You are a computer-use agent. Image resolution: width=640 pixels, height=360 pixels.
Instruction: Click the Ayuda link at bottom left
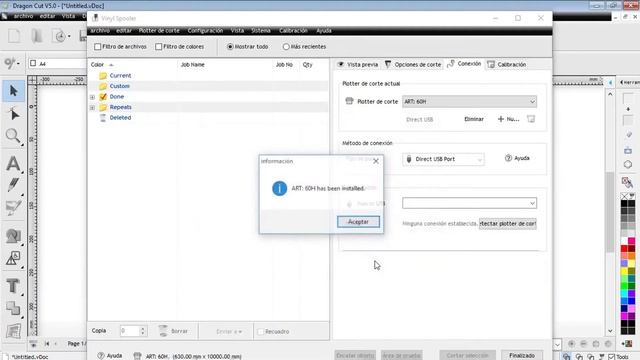(110, 356)
